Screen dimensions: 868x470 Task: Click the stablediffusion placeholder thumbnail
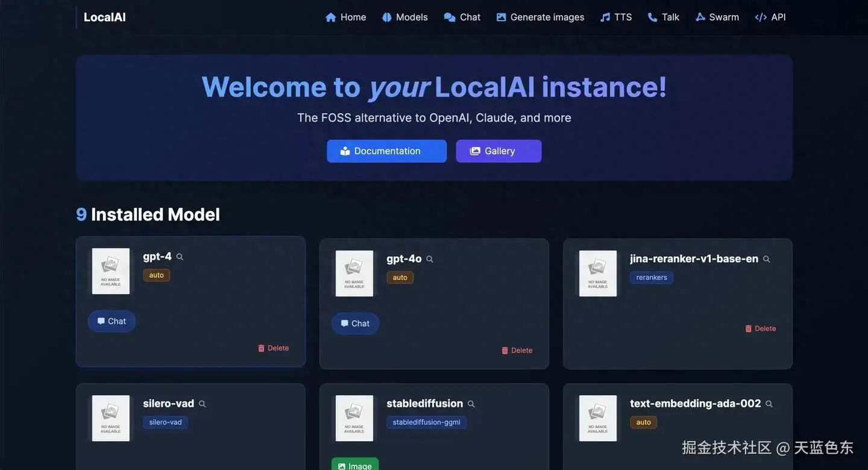pos(354,418)
